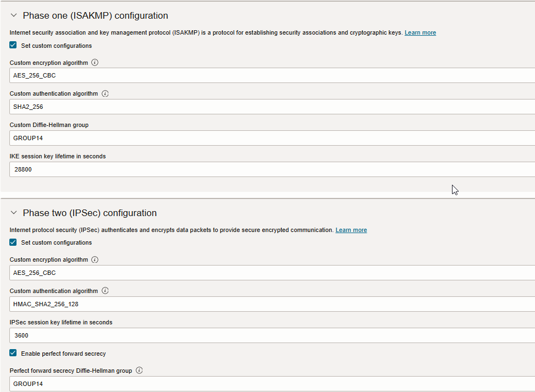The height and width of the screenshot is (392, 535).
Task: Uncheck Phase two Set custom configurations
Action: (x=13, y=242)
